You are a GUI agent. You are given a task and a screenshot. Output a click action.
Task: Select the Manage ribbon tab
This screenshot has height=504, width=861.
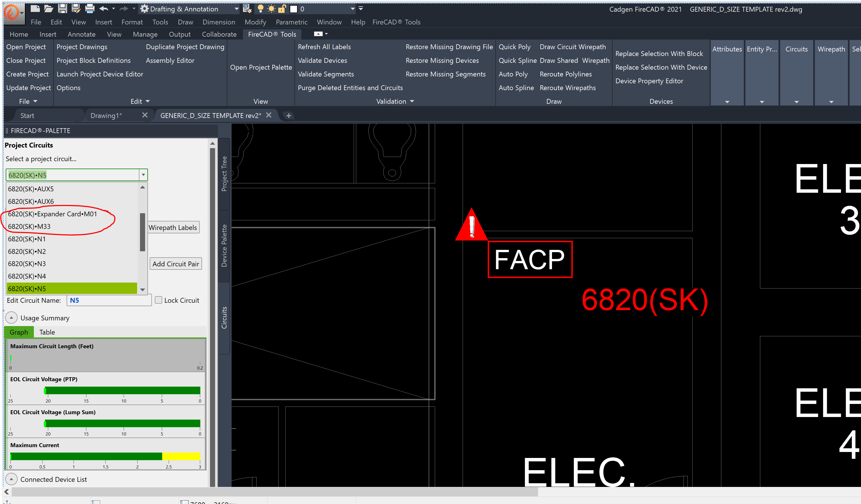pyautogui.click(x=145, y=34)
